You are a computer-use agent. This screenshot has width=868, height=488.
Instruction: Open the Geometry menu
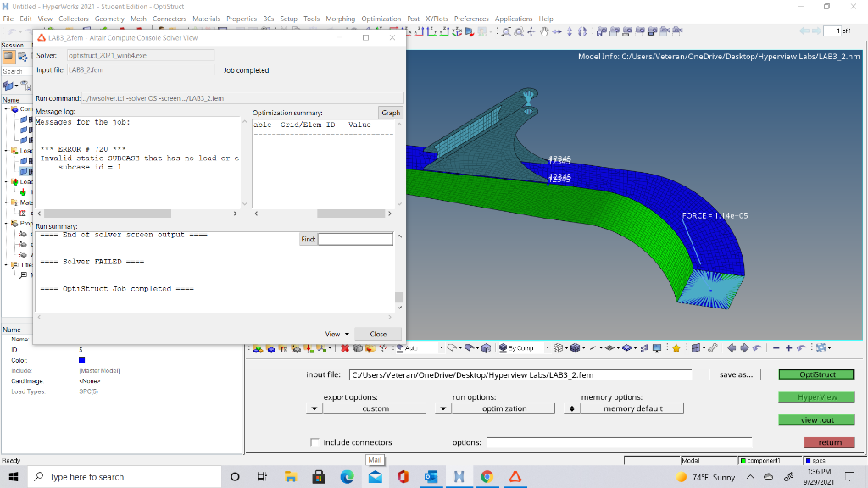coord(109,19)
